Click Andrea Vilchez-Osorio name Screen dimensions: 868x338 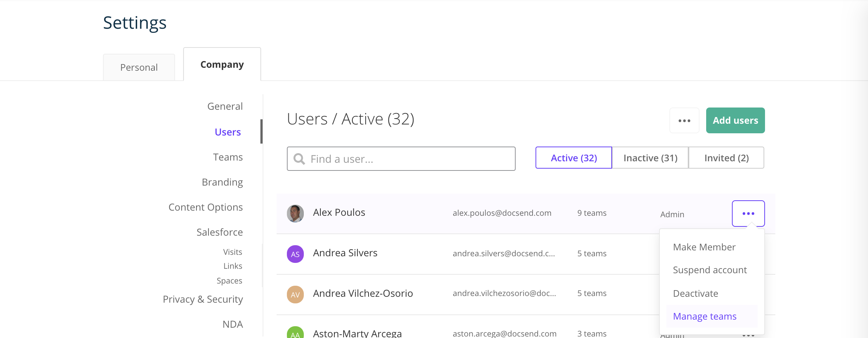pos(363,293)
